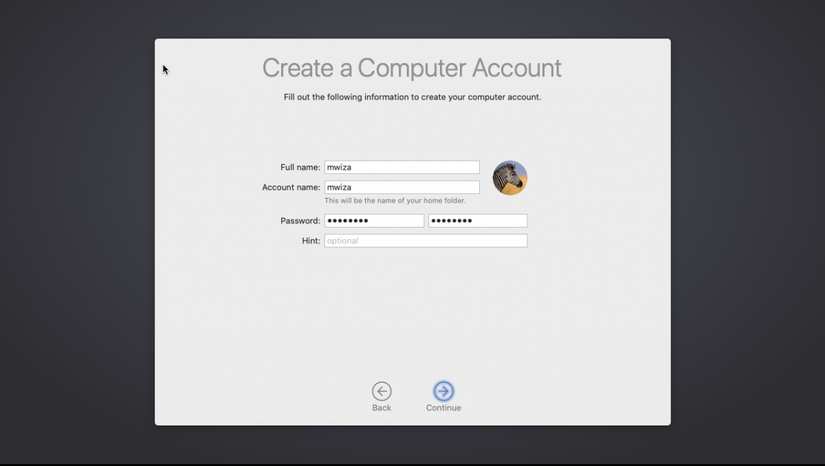Viewport: 825px width, 466px height.
Task: Click the 'Continue' text label
Action: 444,408
